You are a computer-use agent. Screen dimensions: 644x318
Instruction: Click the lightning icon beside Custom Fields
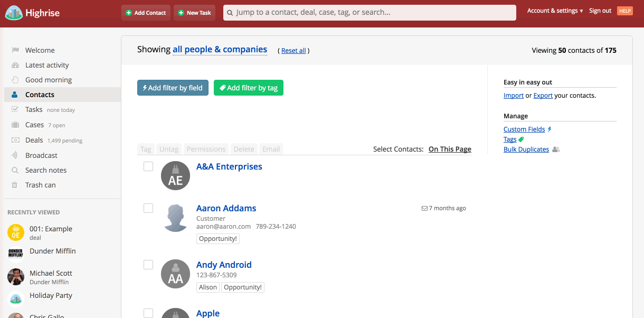coord(550,129)
